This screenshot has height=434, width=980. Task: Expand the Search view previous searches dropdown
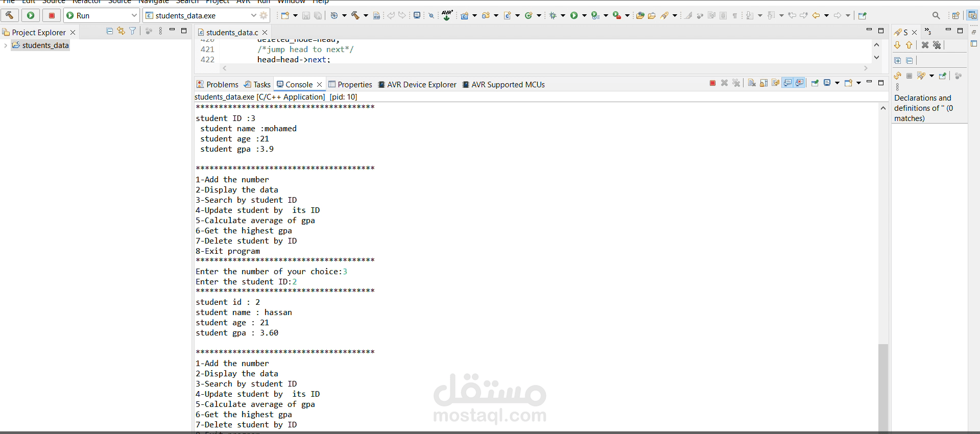(932, 76)
